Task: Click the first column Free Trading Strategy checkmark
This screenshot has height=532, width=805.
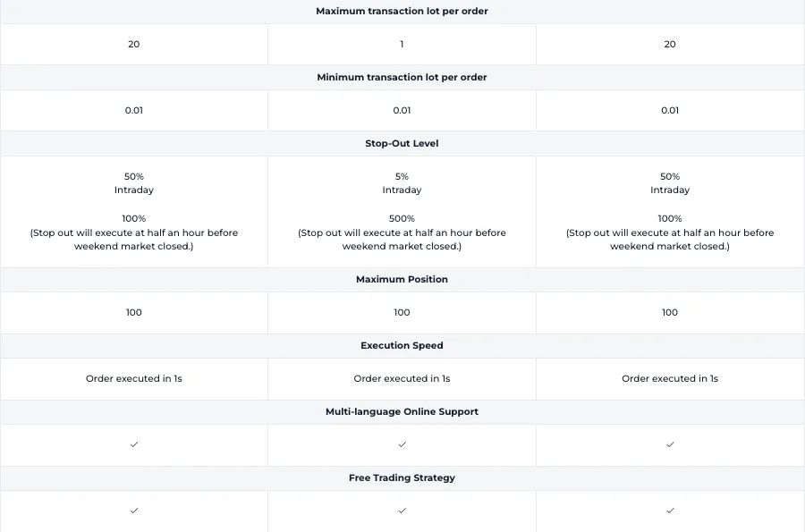Action: (x=134, y=511)
